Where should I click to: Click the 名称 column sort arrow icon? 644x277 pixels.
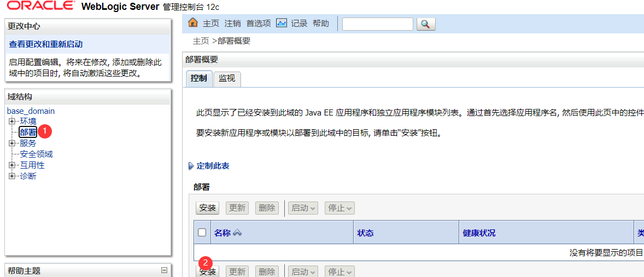pos(237,233)
